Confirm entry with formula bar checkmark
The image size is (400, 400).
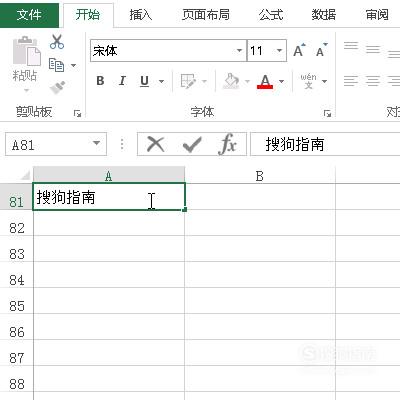pos(192,144)
